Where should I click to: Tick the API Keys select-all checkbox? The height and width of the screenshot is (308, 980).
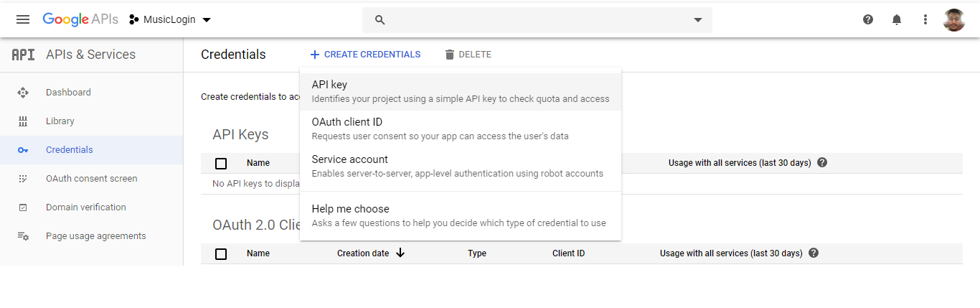221,163
